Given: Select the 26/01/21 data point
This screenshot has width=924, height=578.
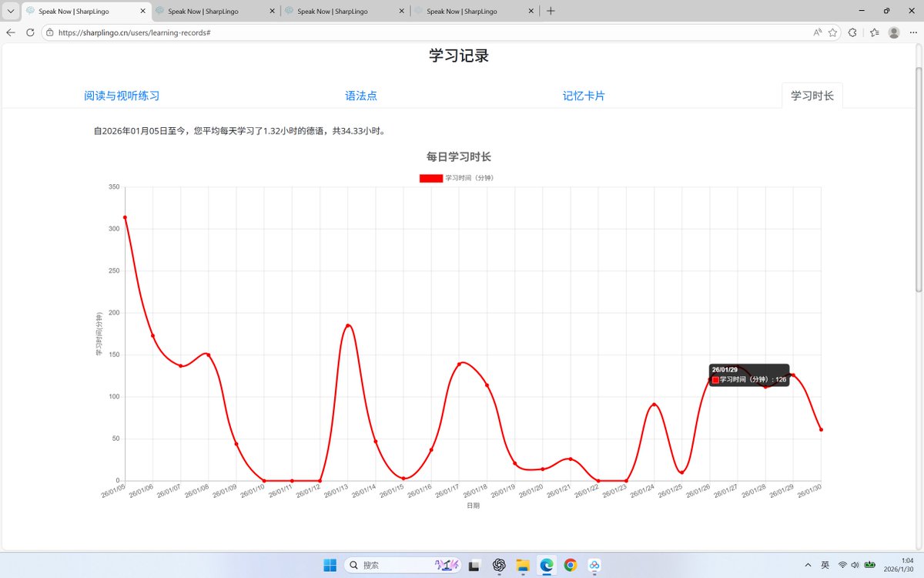Looking at the screenshot, I should (x=571, y=459).
